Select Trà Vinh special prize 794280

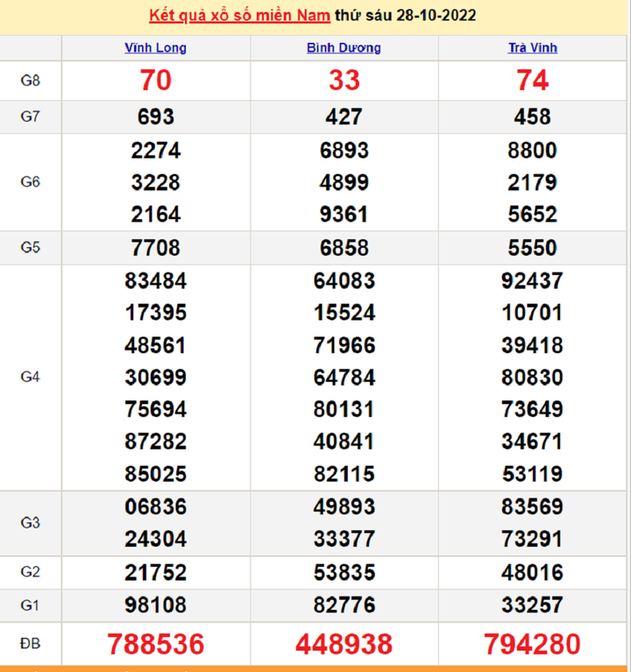[532, 644]
